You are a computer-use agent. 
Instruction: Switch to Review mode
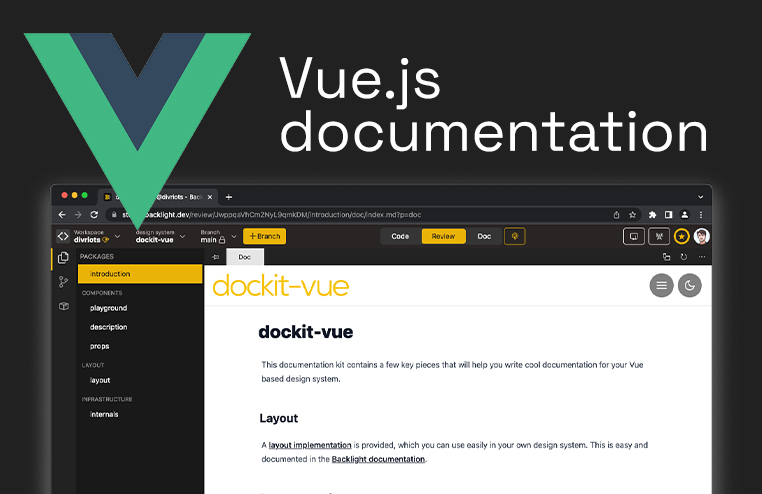coord(443,236)
